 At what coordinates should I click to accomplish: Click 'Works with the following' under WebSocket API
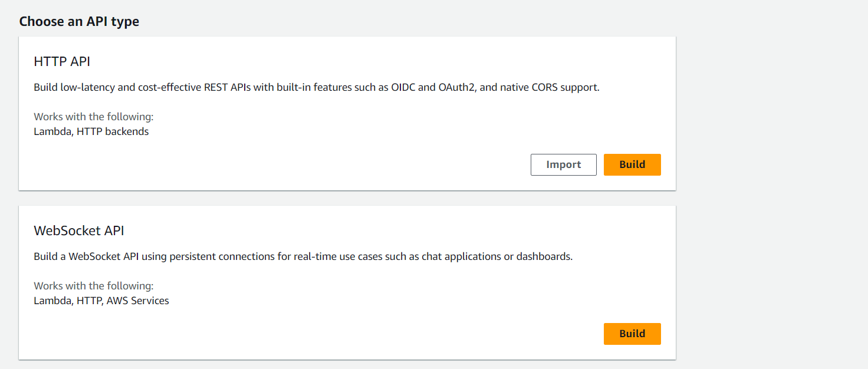(94, 286)
